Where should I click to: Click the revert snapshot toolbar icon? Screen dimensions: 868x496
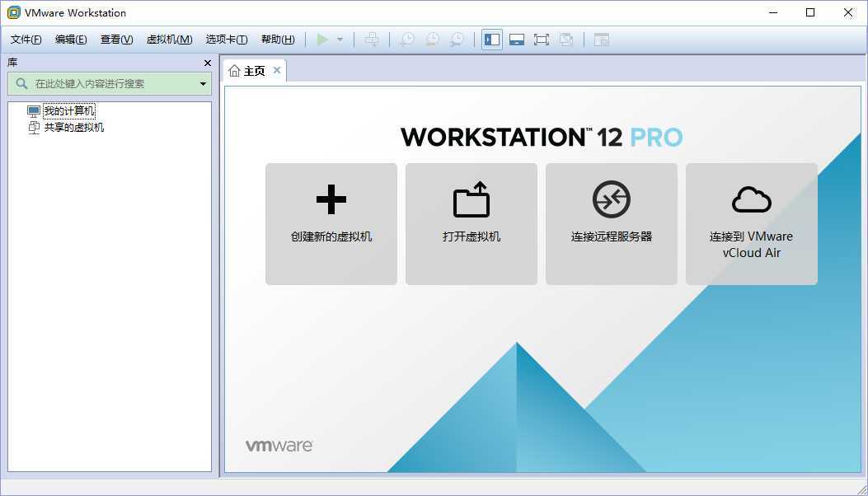432,40
